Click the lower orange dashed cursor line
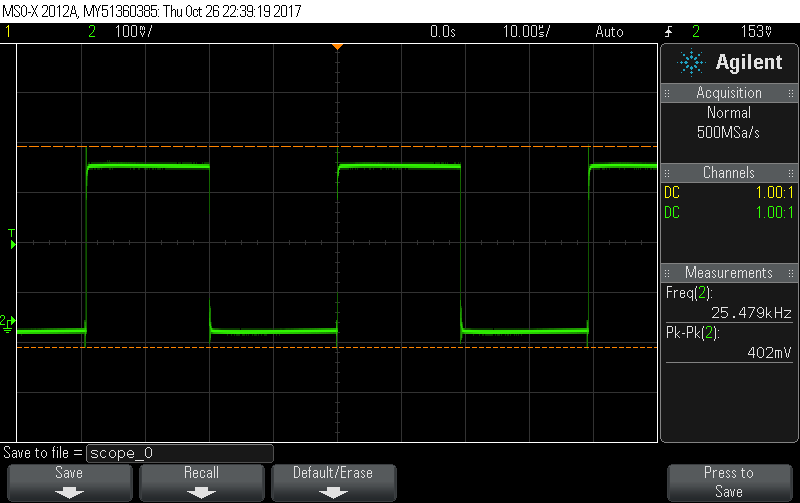Viewport: 800px width, 503px height. click(x=337, y=347)
